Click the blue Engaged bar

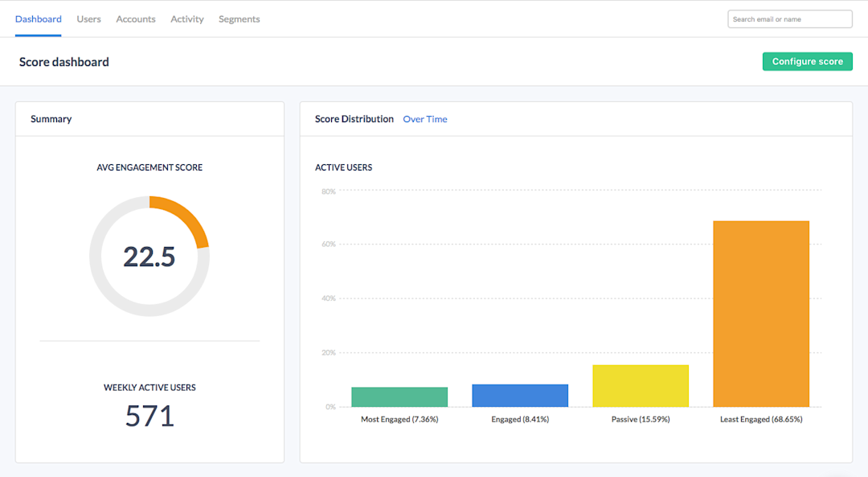(520, 396)
